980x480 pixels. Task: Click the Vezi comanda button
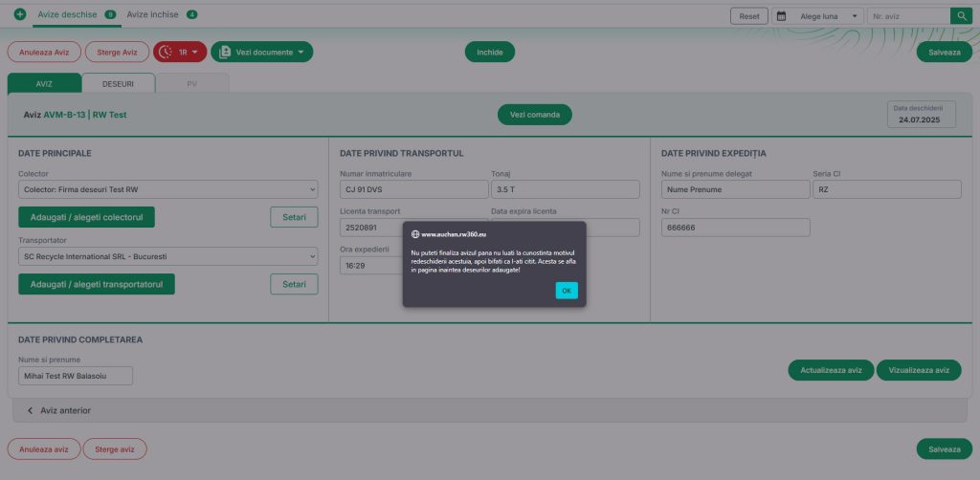click(534, 115)
